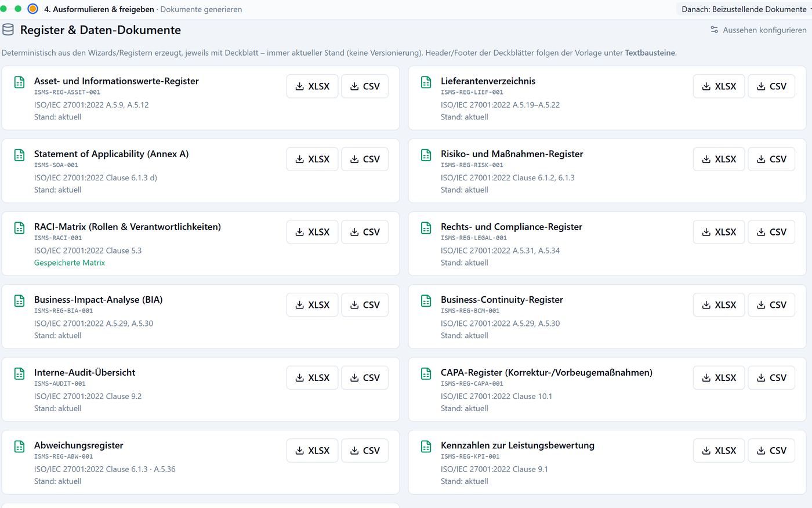Click spreadsheet icon of RACI-Matrix card

pyautogui.click(x=19, y=228)
